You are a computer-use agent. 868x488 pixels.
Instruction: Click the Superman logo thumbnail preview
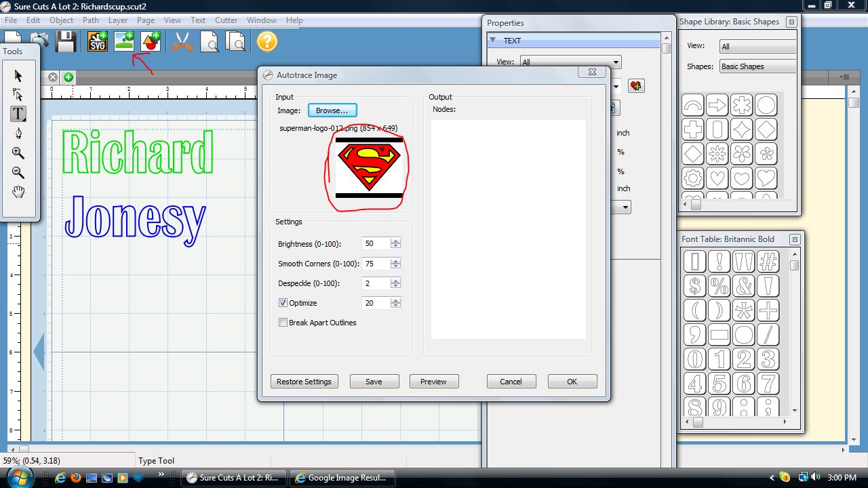point(369,167)
